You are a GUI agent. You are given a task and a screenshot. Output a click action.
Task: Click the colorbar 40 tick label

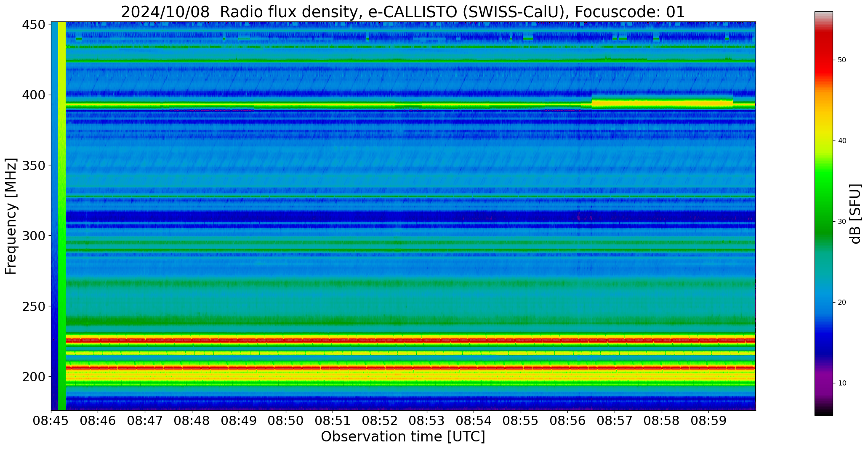pyautogui.click(x=842, y=141)
